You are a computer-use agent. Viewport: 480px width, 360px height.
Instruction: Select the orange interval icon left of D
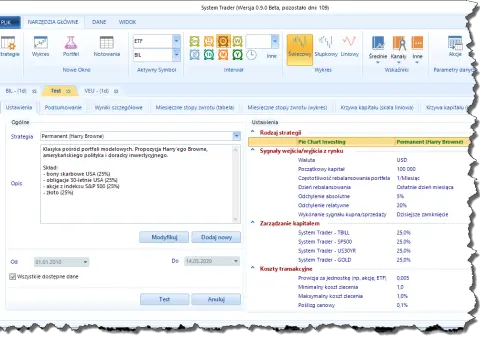(x=209, y=41)
